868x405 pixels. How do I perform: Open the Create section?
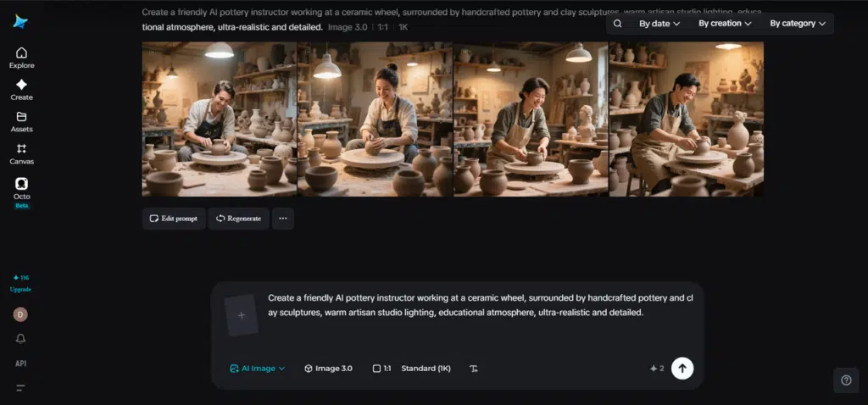(21, 90)
